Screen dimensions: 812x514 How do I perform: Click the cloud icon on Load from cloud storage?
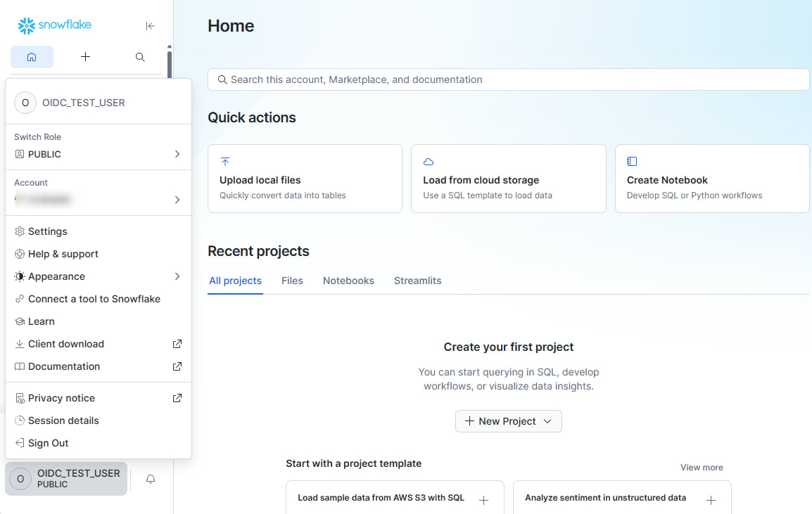pyautogui.click(x=429, y=162)
